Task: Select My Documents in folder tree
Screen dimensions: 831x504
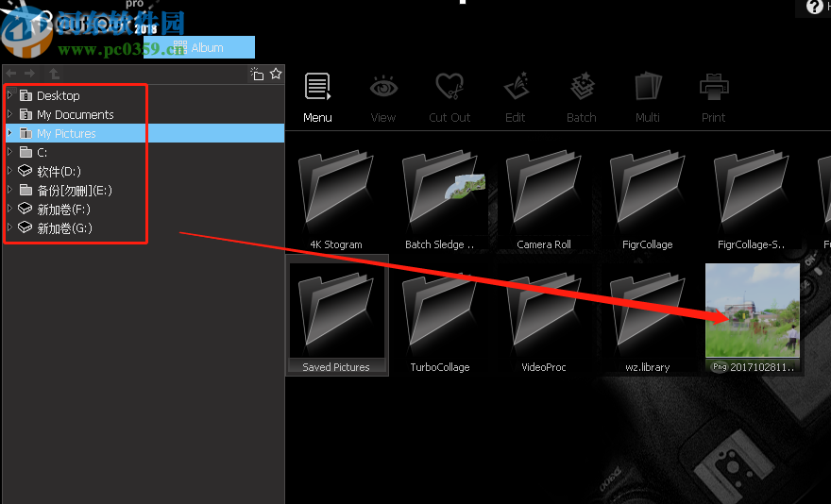Action: point(76,114)
